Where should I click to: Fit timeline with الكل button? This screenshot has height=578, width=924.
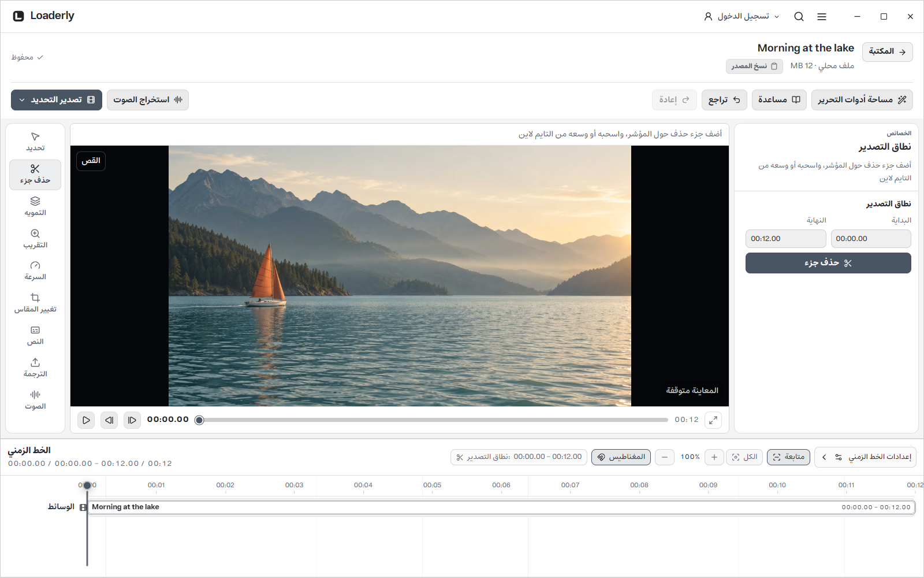(x=745, y=457)
